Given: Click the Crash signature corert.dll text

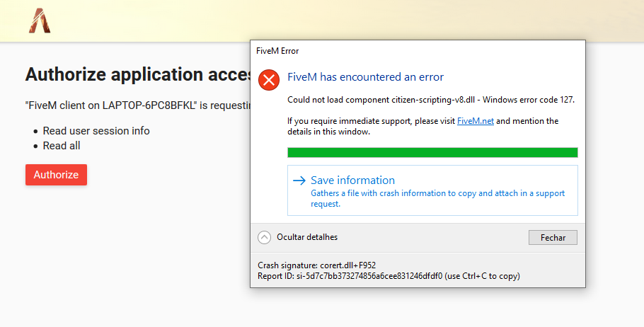Looking at the screenshot, I should pos(316,265).
